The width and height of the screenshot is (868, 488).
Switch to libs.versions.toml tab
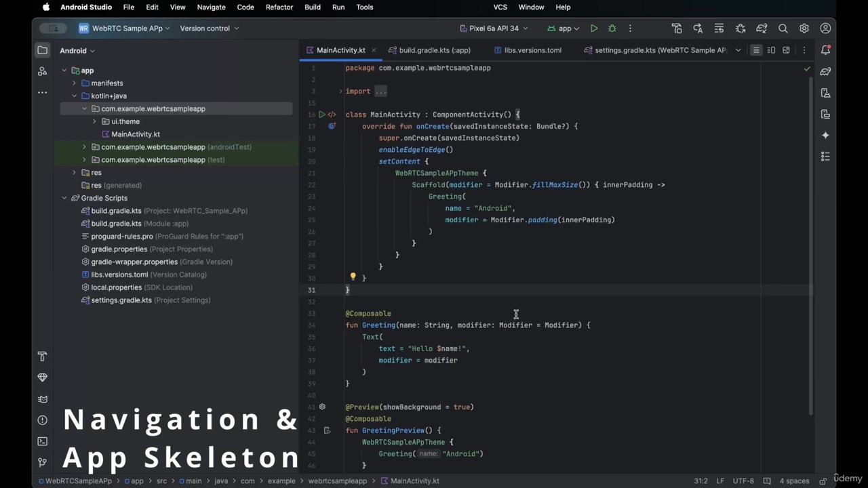[x=532, y=50]
